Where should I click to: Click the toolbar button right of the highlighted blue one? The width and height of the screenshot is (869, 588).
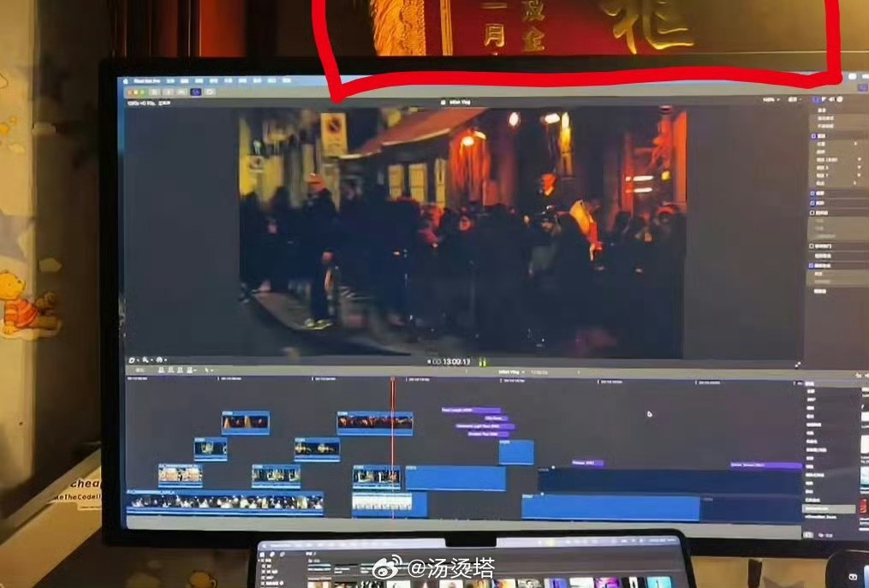[x=210, y=92]
